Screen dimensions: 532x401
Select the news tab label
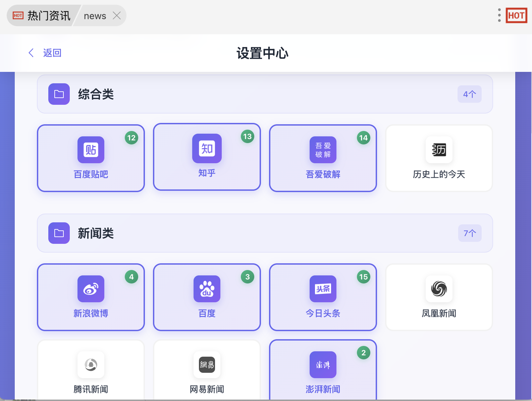pyautogui.click(x=95, y=16)
